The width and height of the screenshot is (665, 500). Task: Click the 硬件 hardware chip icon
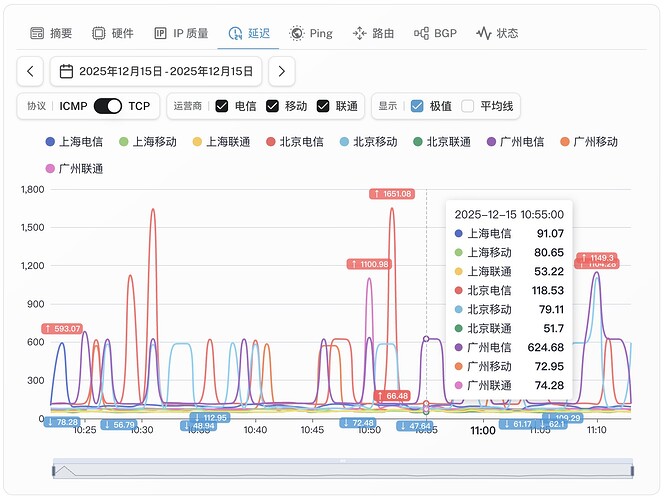[99, 33]
